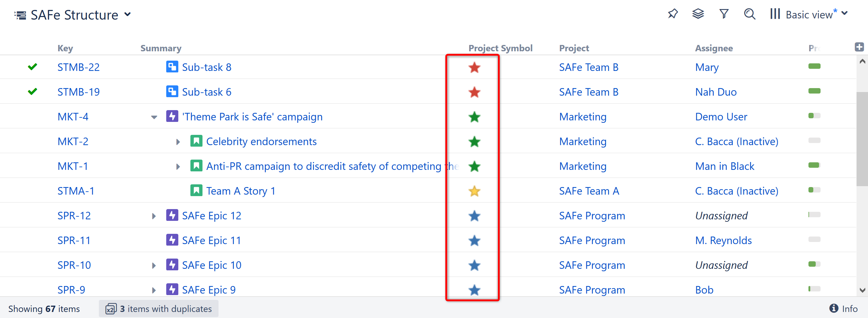Viewport: 868px width, 318px height.
Task: Toggle the green checkmark on STMB-22
Action: coord(32,67)
